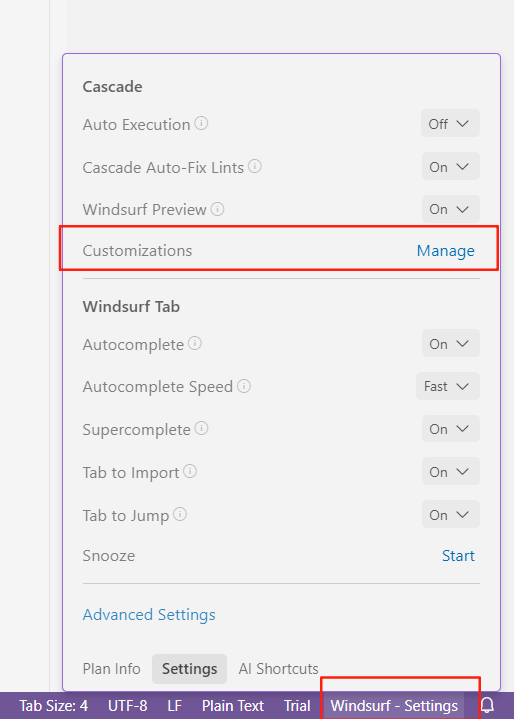This screenshot has width=514, height=719.
Task: Click the info icon beside Autocomplete
Action: pos(195,343)
